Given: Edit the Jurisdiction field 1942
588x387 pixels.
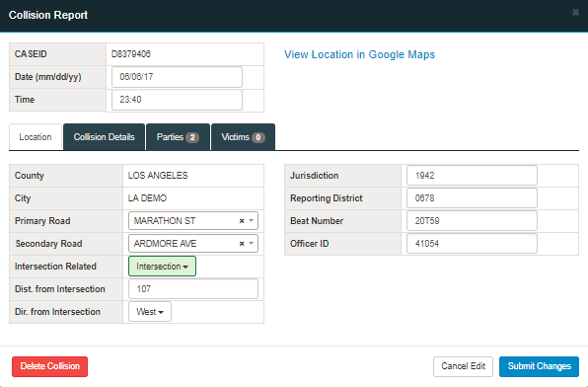Looking at the screenshot, I should coord(472,176).
